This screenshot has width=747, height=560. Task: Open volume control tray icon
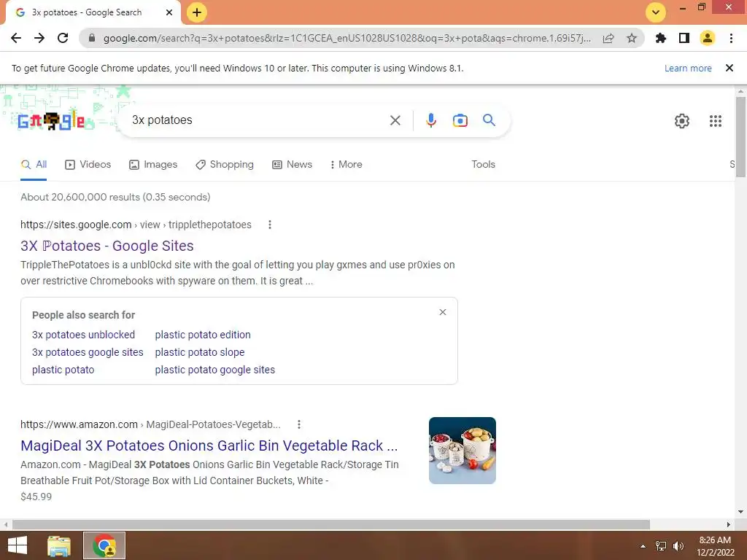[678, 546]
